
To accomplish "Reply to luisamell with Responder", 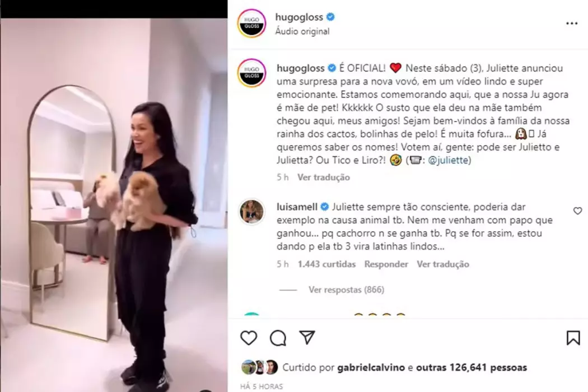I will coord(386,264).
